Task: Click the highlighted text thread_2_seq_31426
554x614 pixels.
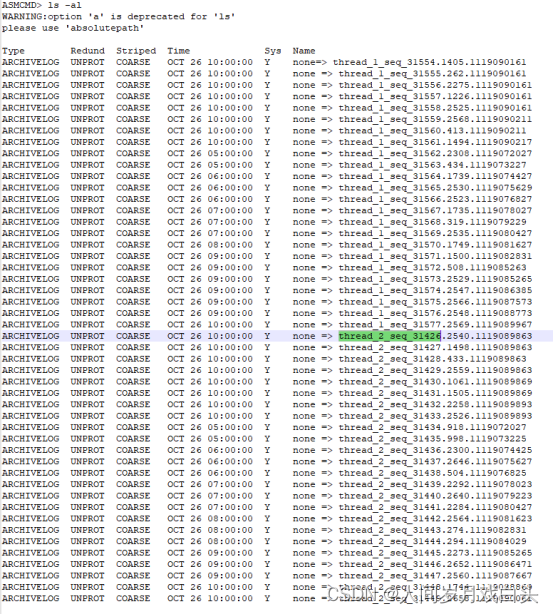Action: (x=390, y=336)
